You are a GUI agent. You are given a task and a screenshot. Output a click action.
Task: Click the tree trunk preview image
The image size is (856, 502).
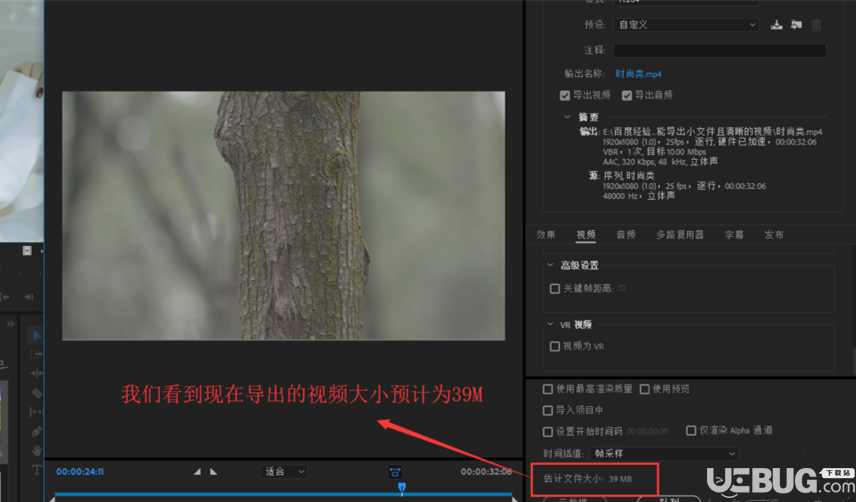pos(283,216)
